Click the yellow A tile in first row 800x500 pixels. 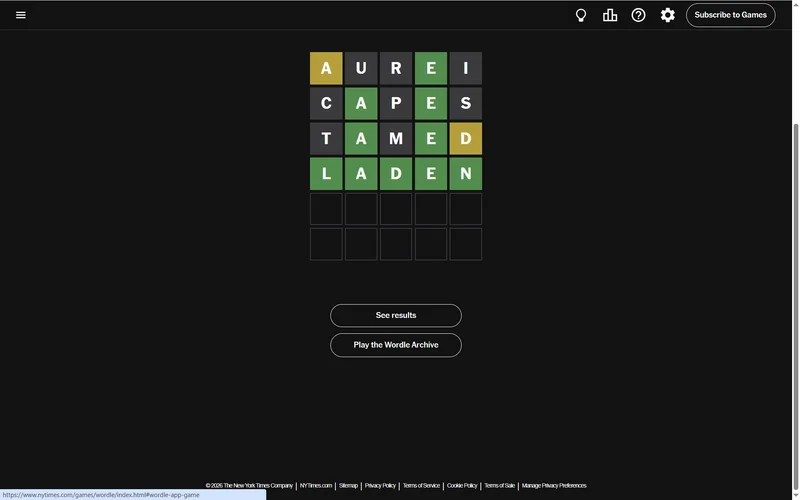pyautogui.click(x=326, y=68)
